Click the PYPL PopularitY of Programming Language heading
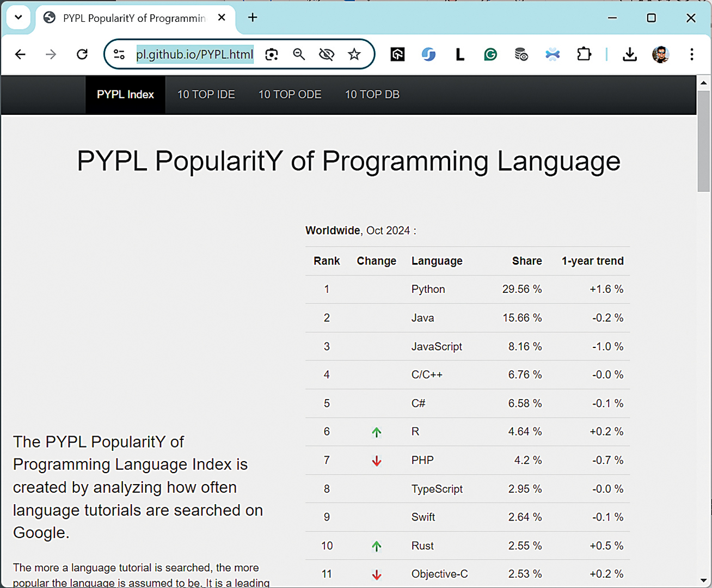 point(348,161)
